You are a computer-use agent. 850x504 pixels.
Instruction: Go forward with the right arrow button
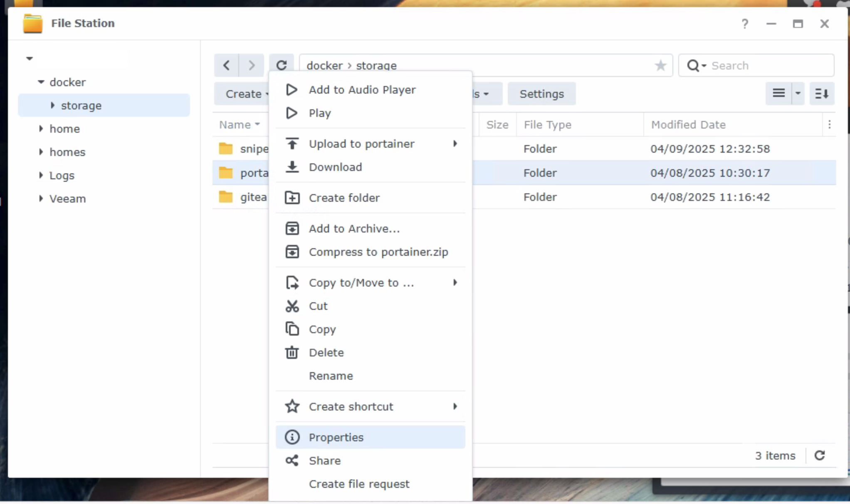point(252,65)
